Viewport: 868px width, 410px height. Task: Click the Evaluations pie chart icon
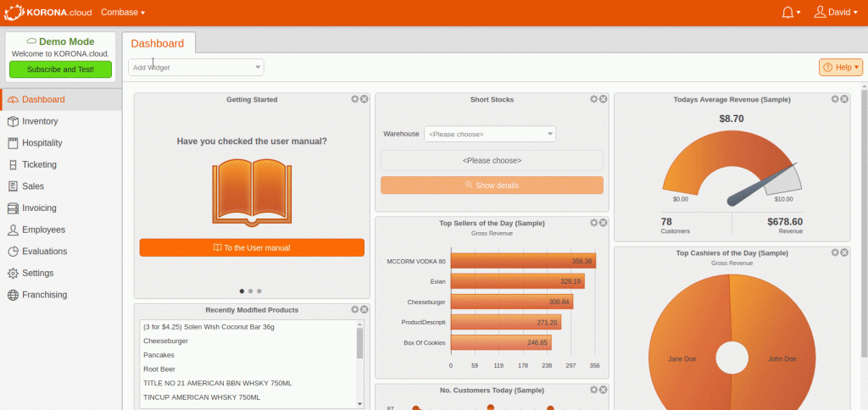(x=13, y=252)
